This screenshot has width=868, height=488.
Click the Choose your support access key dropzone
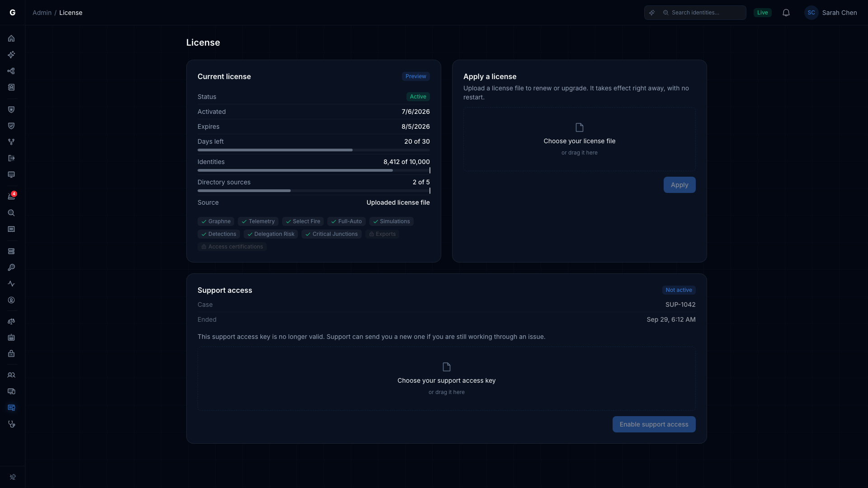pyautogui.click(x=447, y=379)
